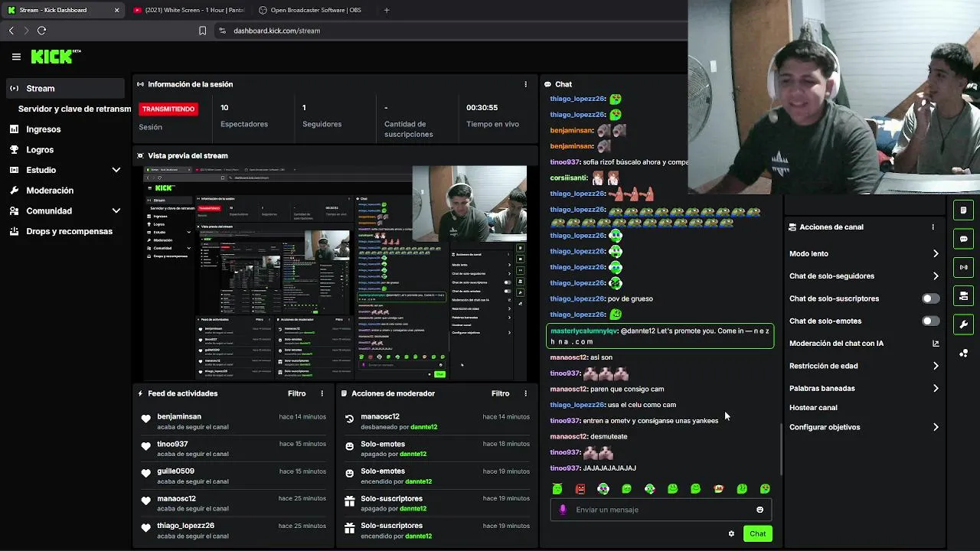Image resolution: width=980 pixels, height=551 pixels.
Task: Click dannte12 in the manaosc12 desbaneado row
Action: 423,427
